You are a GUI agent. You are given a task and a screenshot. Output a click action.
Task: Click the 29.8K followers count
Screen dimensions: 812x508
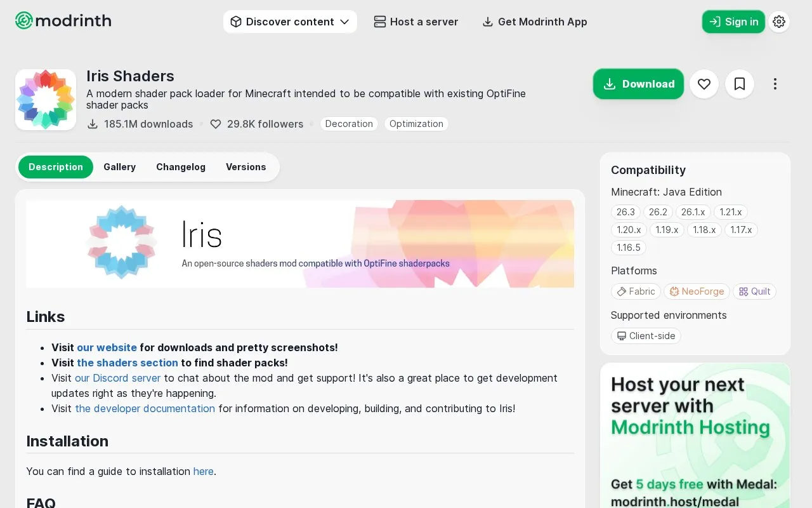257,124
